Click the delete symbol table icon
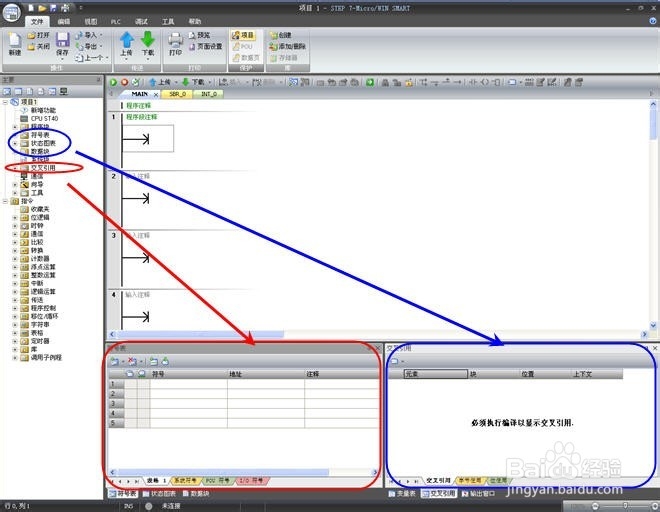 tap(132, 362)
